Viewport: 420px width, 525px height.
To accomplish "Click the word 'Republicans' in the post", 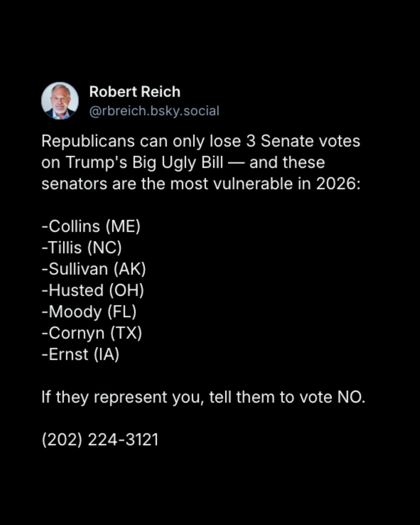I will click(x=88, y=141).
